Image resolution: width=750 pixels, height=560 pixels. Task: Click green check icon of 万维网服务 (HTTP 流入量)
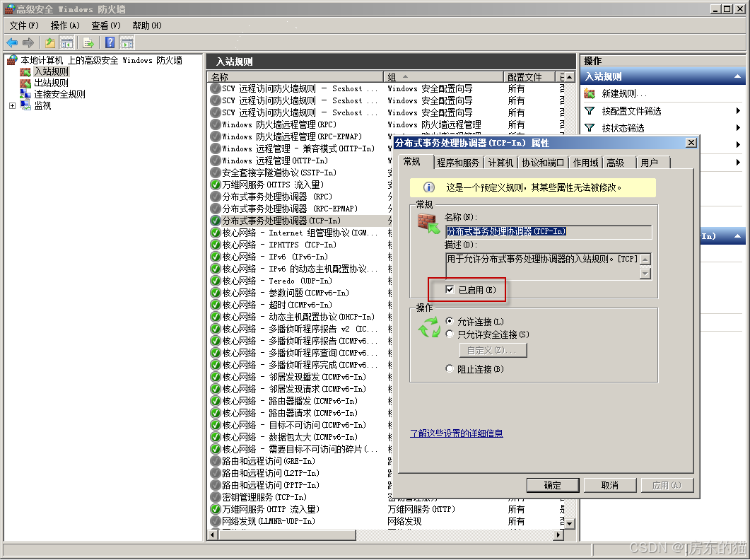click(x=215, y=509)
